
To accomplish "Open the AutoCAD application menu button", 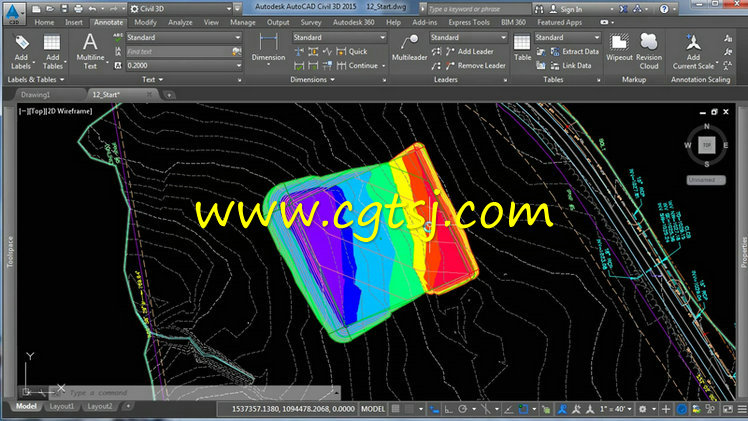I will coord(13,13).
